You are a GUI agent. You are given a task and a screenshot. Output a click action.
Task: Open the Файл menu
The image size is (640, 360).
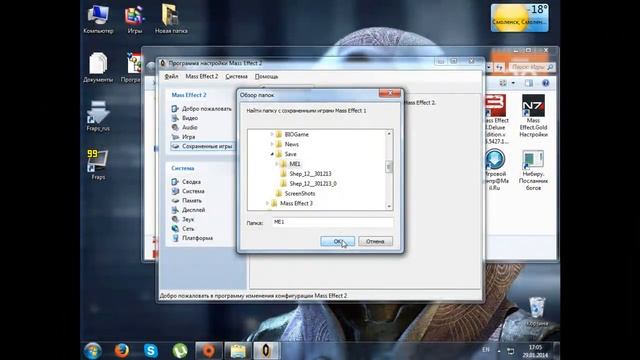(171, 76)
